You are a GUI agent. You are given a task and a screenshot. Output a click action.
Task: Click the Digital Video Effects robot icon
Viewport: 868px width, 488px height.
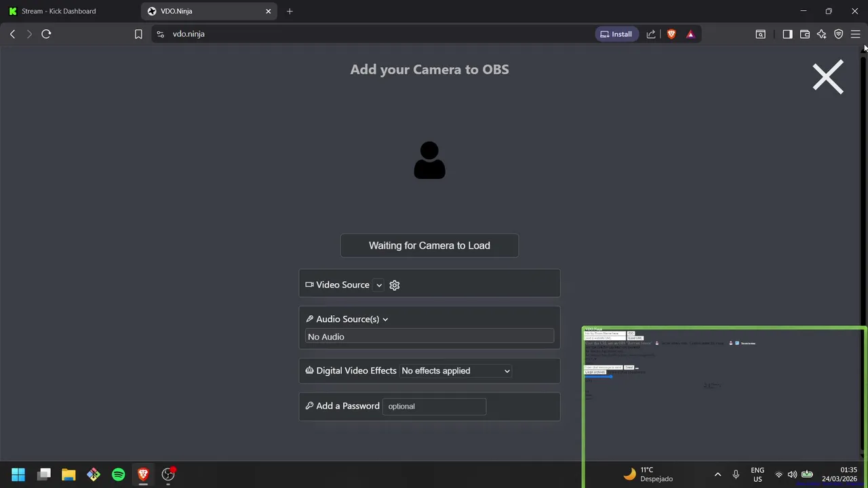pos(309,371)
